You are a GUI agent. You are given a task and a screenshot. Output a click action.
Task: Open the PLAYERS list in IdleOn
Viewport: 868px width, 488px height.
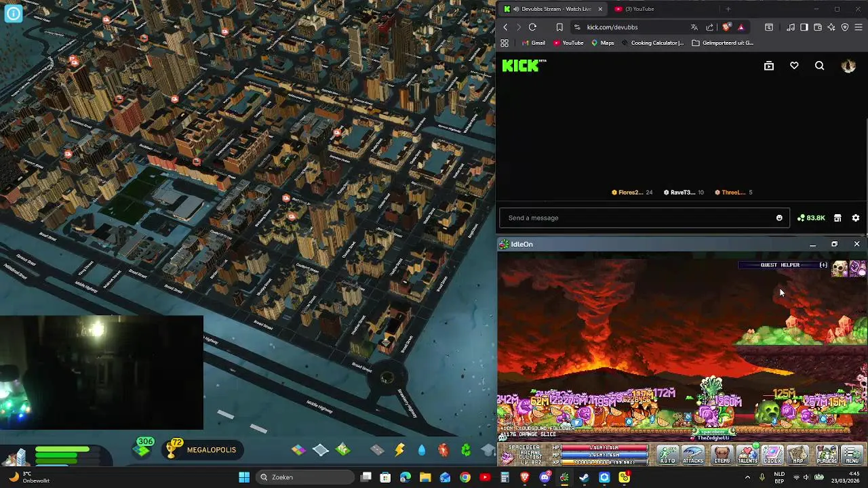point(827,455)
